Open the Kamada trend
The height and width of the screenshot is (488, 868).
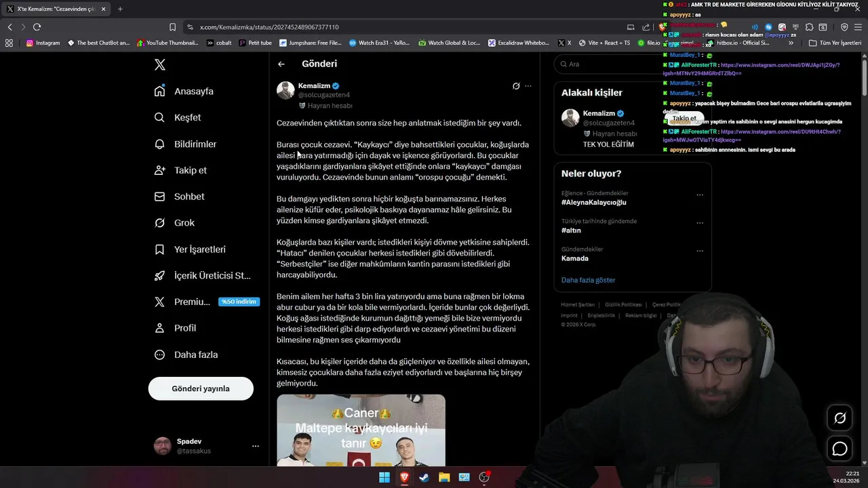coord(574,258)
